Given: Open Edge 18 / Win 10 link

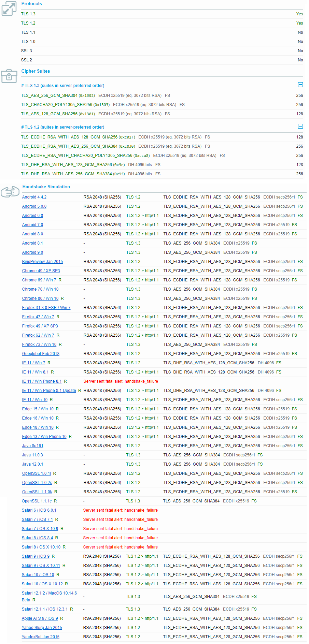Looking at the screenshot, I should tap(38, 427).
